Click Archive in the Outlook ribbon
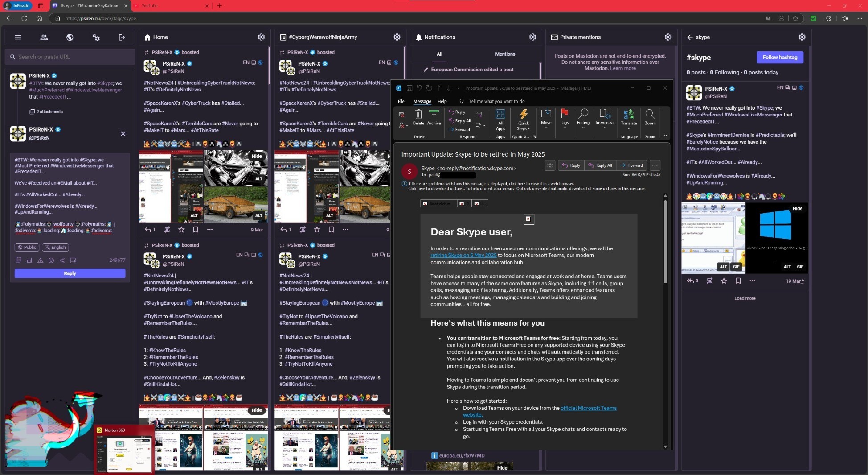868x475 pixels. pyautogui.click(x=434, y=117)
